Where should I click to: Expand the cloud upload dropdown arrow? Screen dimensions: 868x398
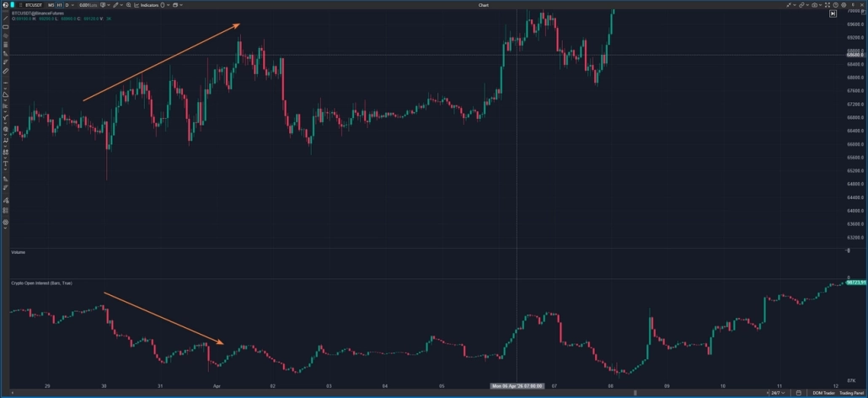click(x=821, y=5)
